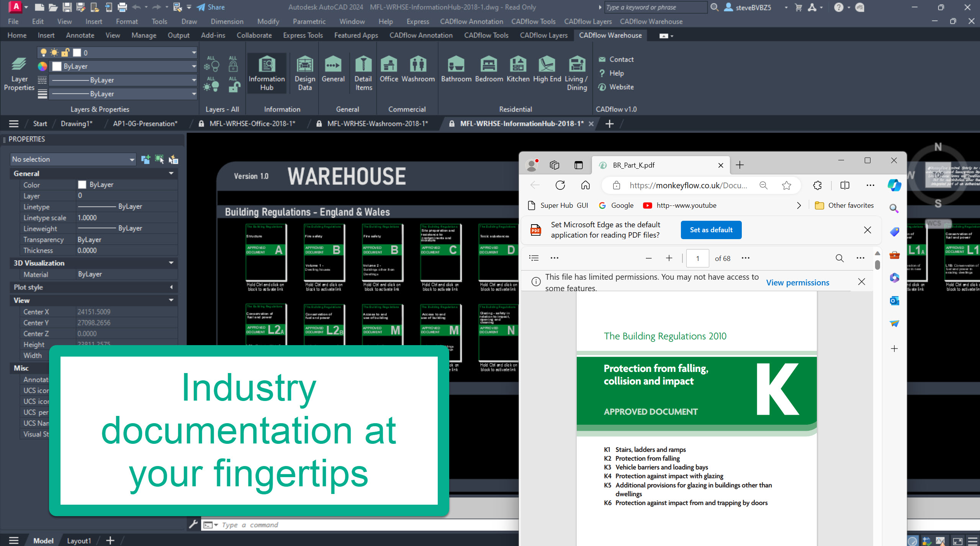Collapse the 3D Visualization section
This screenshot has height=546, width=980.
coord(171,263)
